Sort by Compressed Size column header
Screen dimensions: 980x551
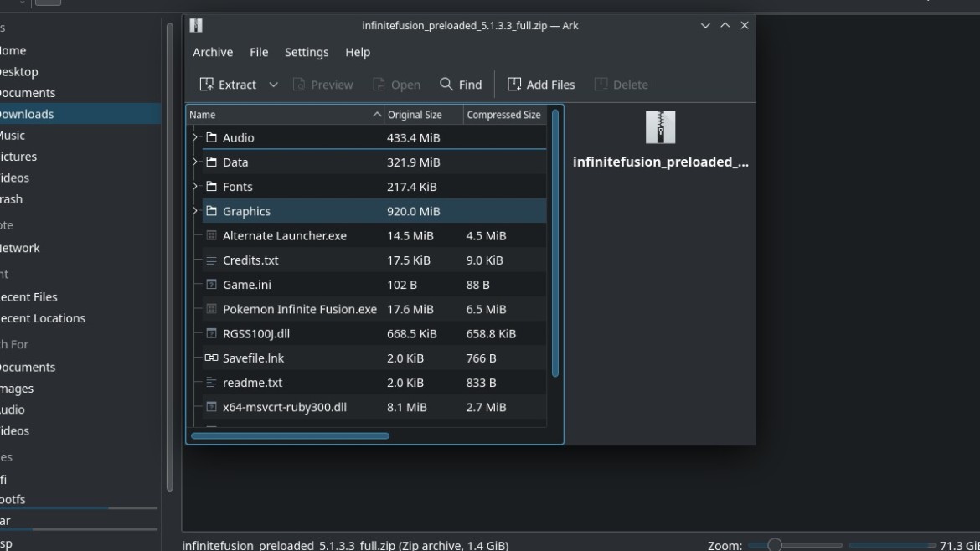tap(503, 115)
